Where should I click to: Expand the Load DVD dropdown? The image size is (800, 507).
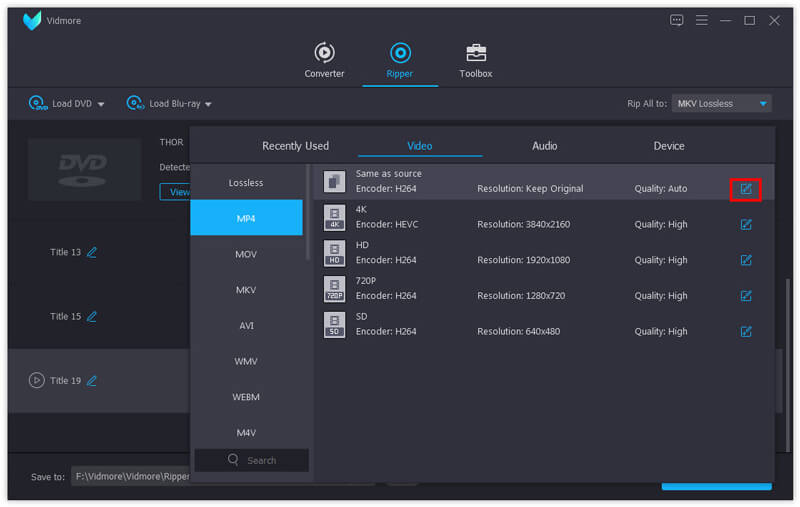[x=100, y=104]
